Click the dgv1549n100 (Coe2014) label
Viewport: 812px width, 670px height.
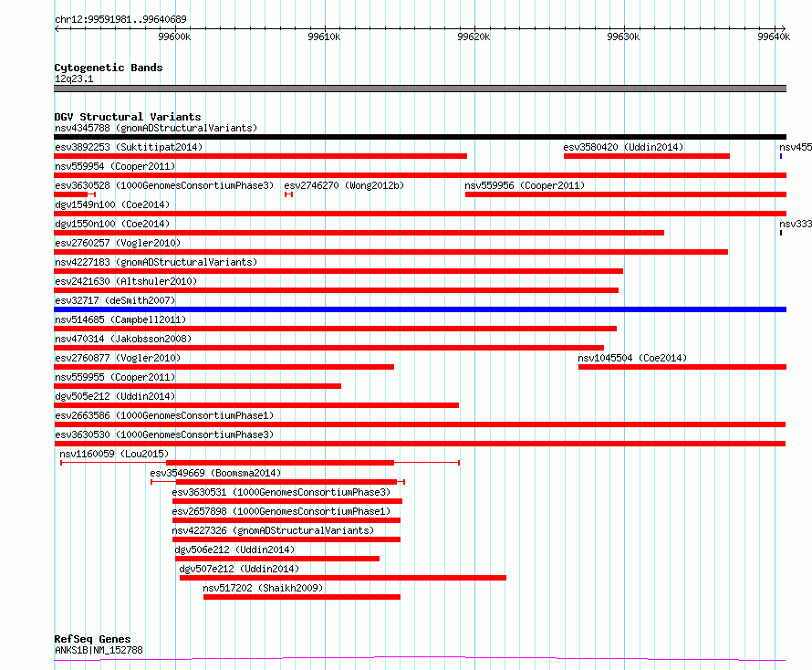[x=112, y=204]
